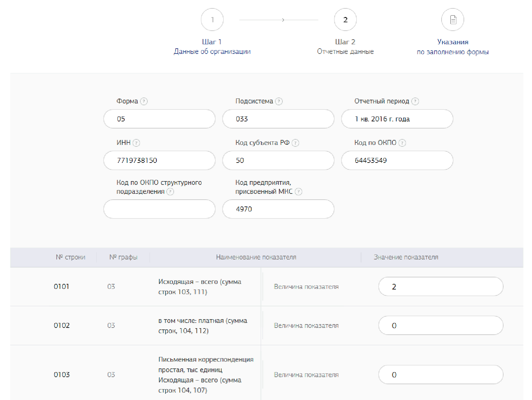Focus the ИНН field containing 7719738150
This screenshot has height=400, width=532.
coord(159,160)
